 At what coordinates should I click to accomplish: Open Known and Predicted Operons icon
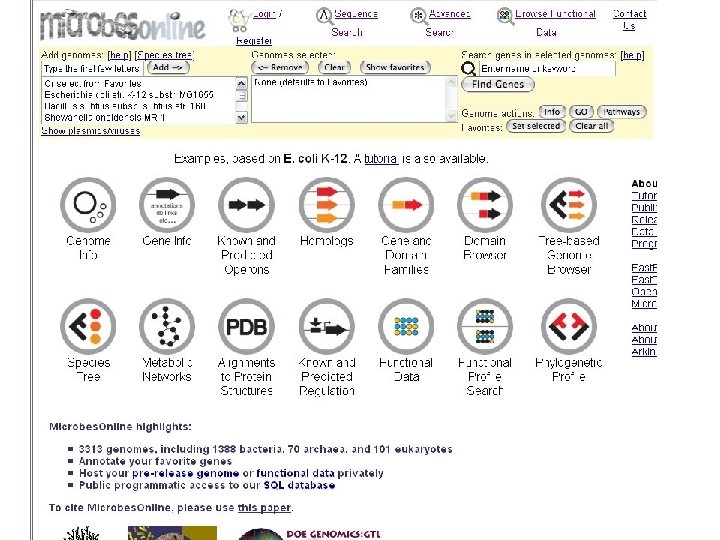tap(247, 205)
